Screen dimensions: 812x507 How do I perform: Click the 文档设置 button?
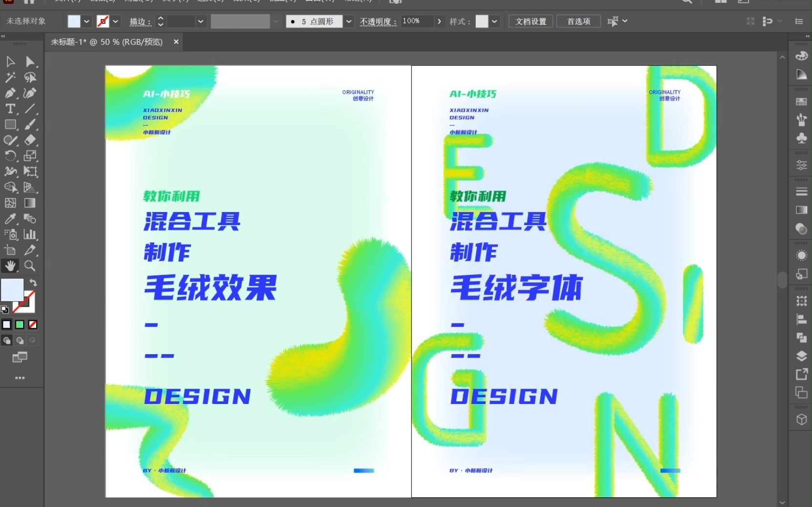pos(530,21)
